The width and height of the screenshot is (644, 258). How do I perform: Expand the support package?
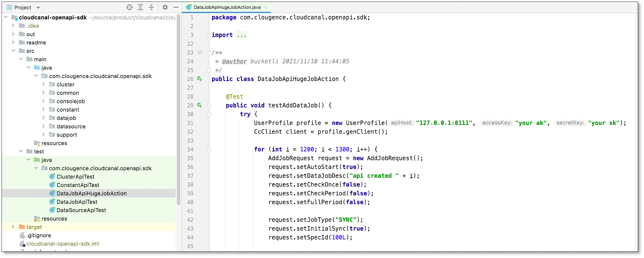click(43, 135)
